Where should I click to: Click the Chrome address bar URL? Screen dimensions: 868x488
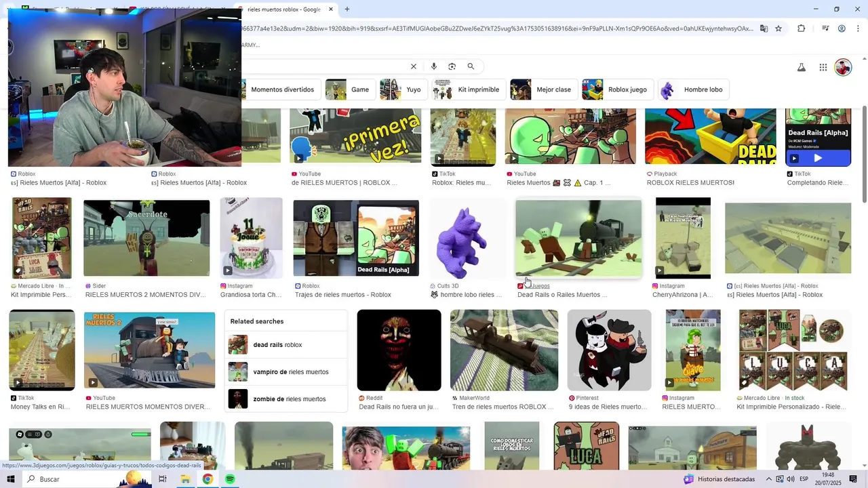click(x=497, y=28)
